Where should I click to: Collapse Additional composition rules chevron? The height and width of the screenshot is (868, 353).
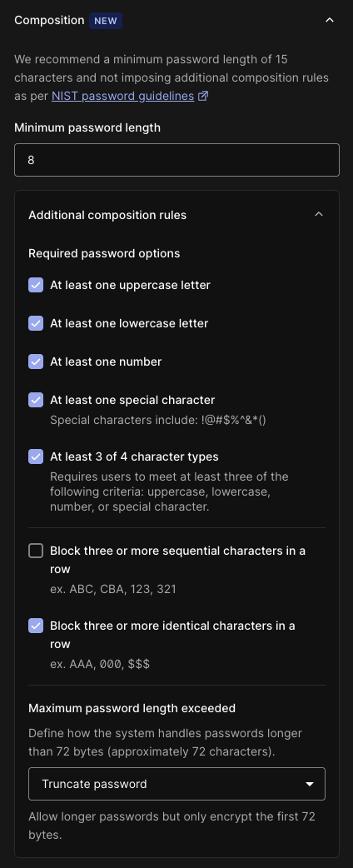coord(318,214)
